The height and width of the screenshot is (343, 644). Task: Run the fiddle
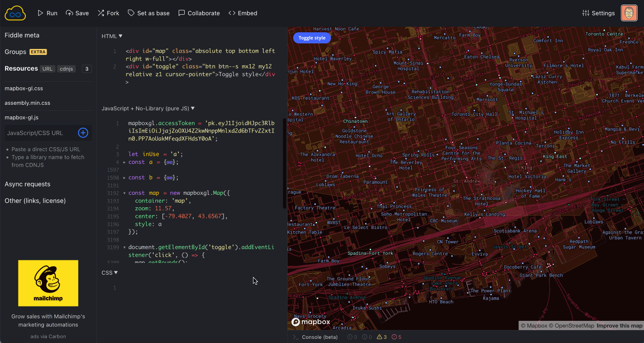point(47,13)
